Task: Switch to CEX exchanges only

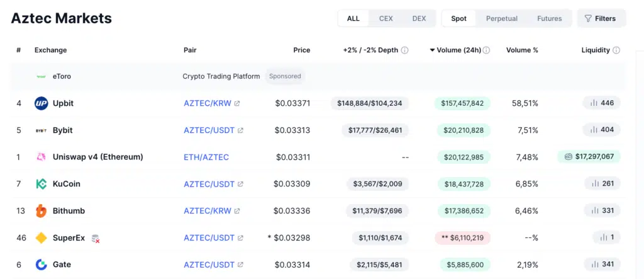Action: pyautogui.click(x=386, y=18)
